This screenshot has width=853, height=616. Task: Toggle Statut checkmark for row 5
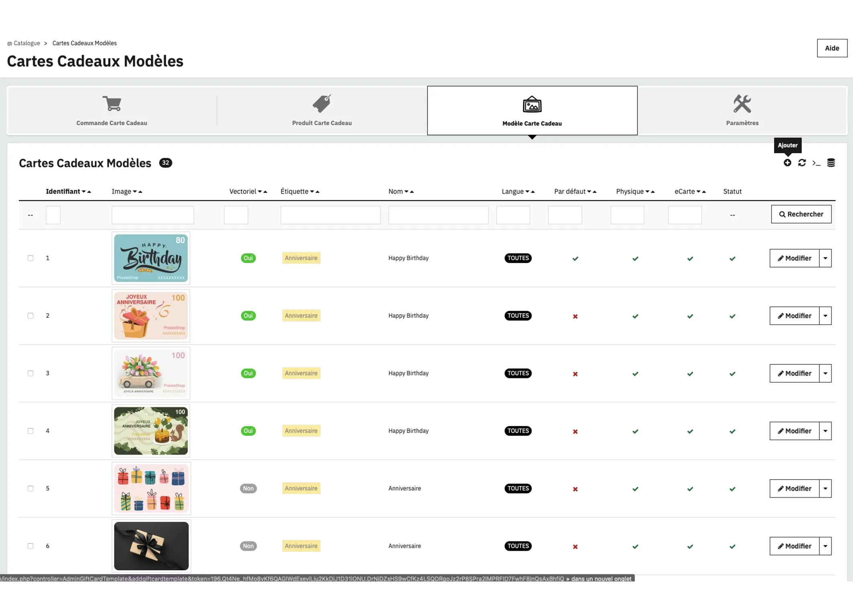(732, 489)
